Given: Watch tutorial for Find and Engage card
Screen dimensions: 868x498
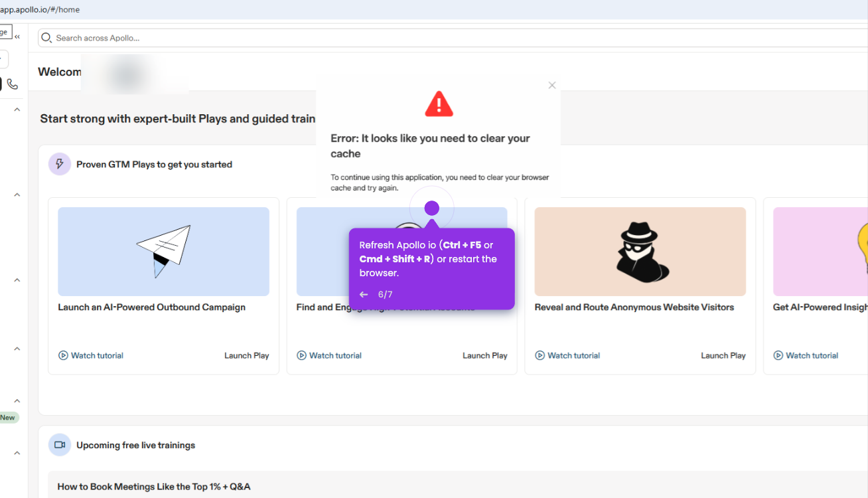Looking at the screenshot, I should click(329, 355).
